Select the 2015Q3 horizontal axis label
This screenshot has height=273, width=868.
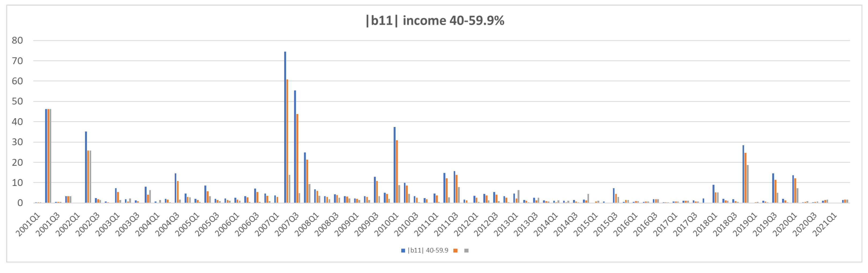click(x=605, y=224)
